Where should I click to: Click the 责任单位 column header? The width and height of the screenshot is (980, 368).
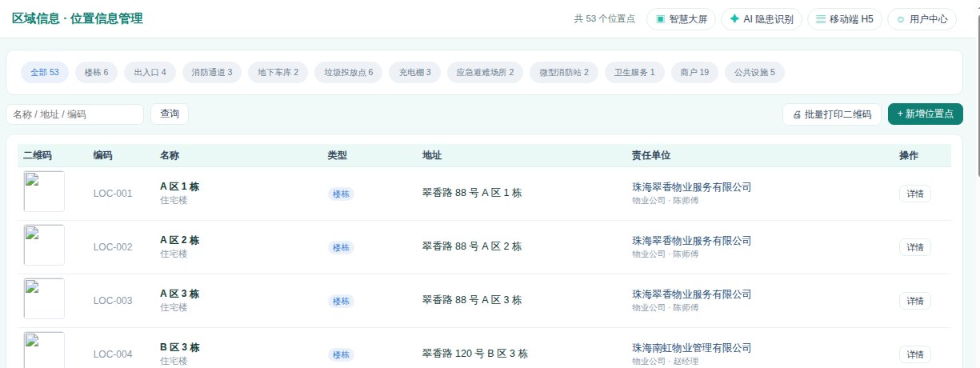tap(650, 155)
